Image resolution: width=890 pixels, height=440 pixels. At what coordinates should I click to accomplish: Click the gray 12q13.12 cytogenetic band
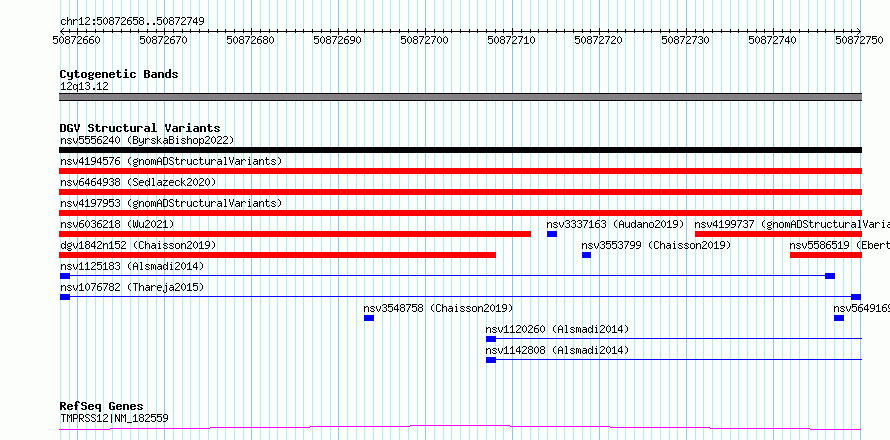460,97
